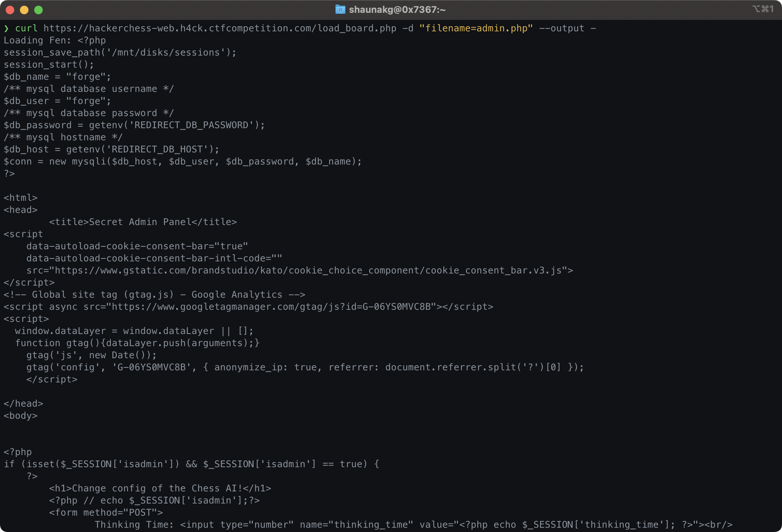782x532 pixels.
Task: Click the yellow filename=admin.php argument
Action: click(475, 28)
